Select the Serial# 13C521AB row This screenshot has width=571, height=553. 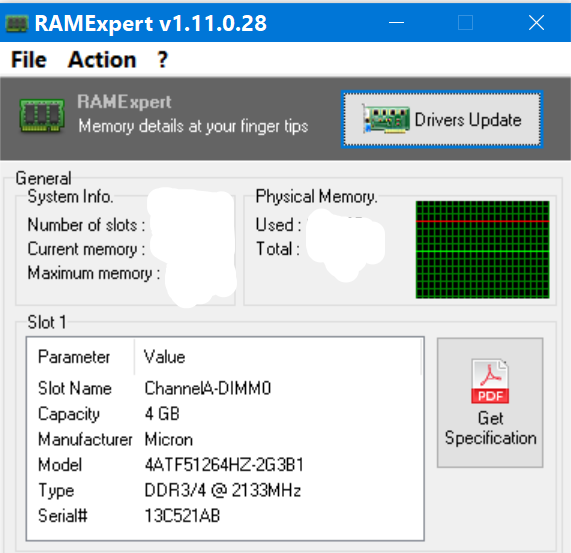pyautogui.click(x=225, y=516)
